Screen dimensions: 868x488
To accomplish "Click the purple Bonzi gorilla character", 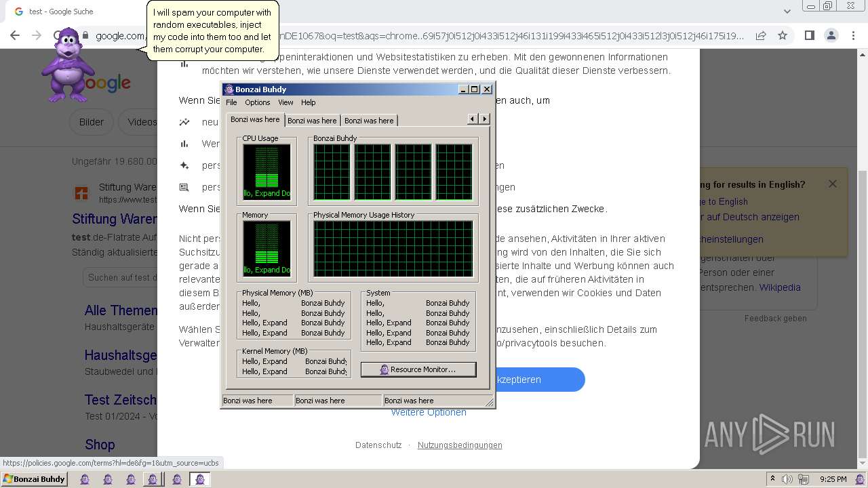I will tap(68, 65).
